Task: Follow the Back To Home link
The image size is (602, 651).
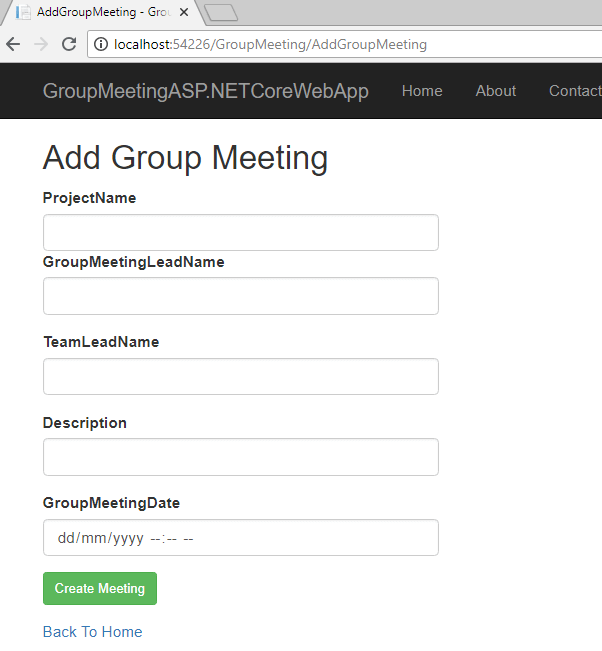Action: pyautogui.click(x=92, y=632)
